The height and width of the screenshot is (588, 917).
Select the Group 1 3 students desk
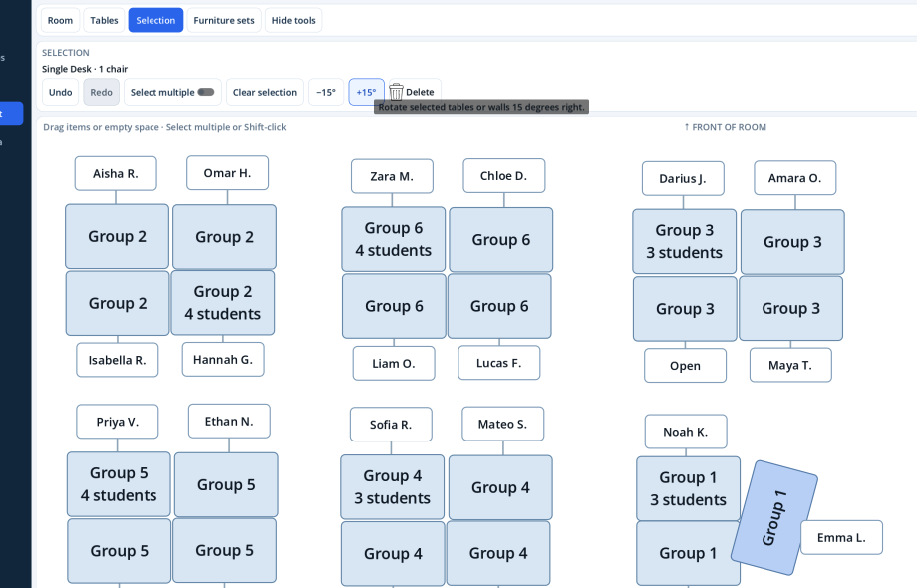(x=689, y=488)
